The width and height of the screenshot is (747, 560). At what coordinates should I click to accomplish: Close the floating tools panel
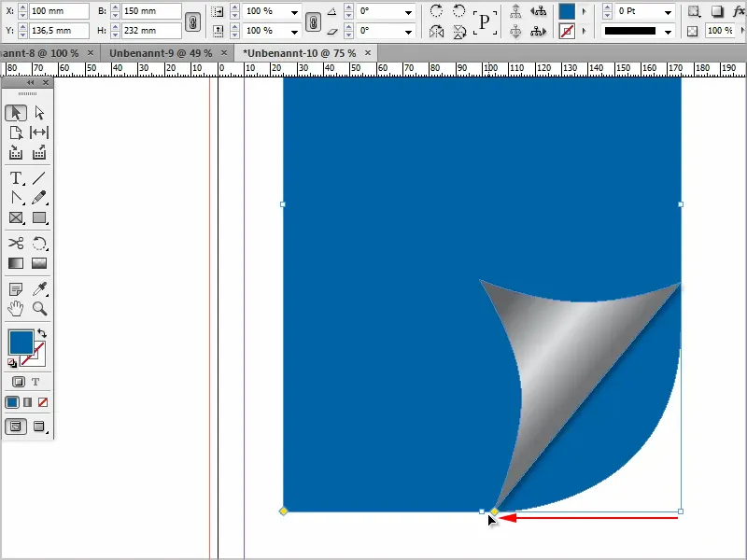click(46, 83)
